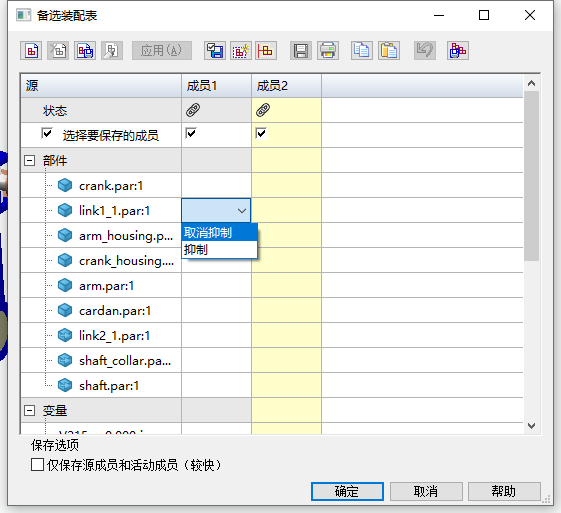Click the cardan.par:1 part icon
561x513 pixels.
[65, 310]
